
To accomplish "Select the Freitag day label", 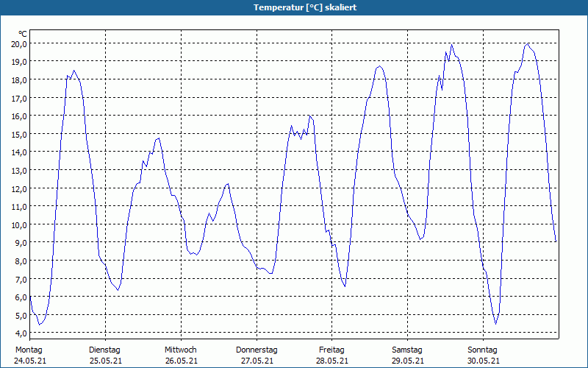I will tap(331, 350).
